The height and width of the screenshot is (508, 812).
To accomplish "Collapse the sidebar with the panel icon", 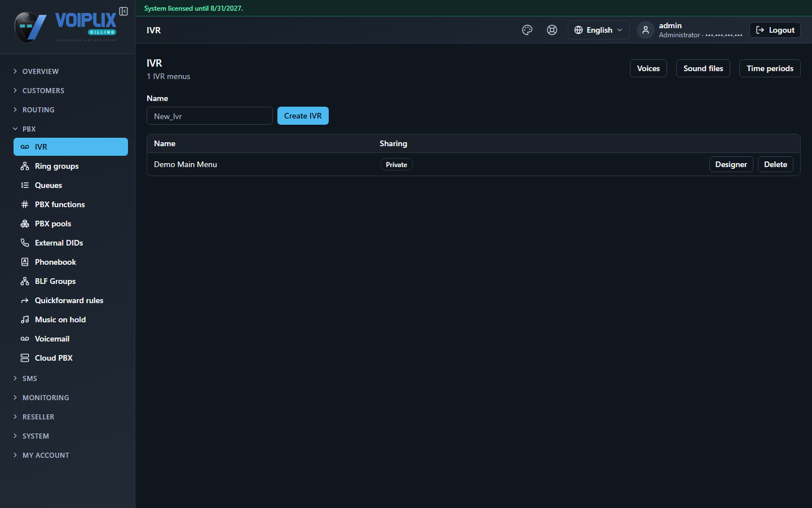I will (x=123, y=11).
